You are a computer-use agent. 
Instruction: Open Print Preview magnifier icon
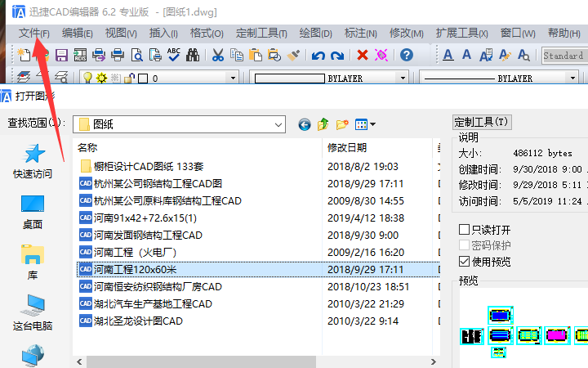(x=136, y=56)
